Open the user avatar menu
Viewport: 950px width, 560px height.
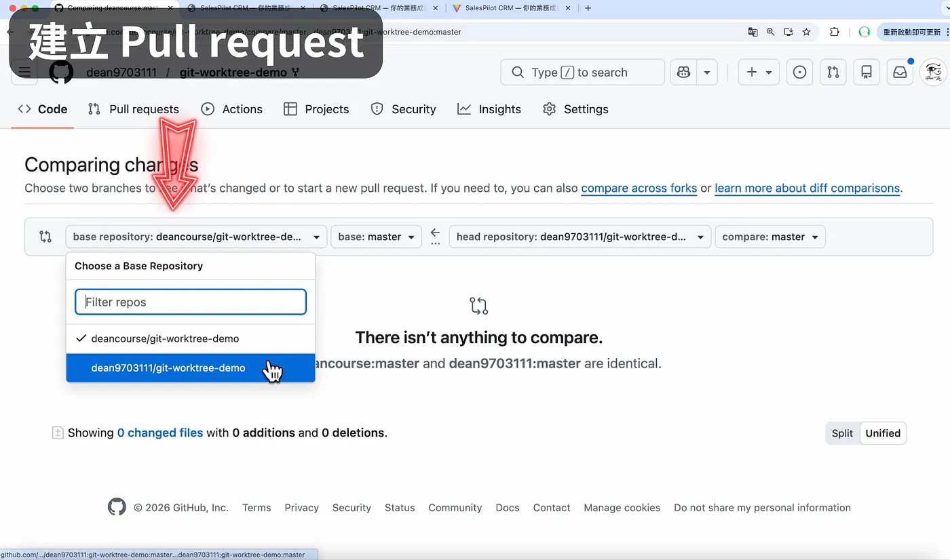pos(934,73)
